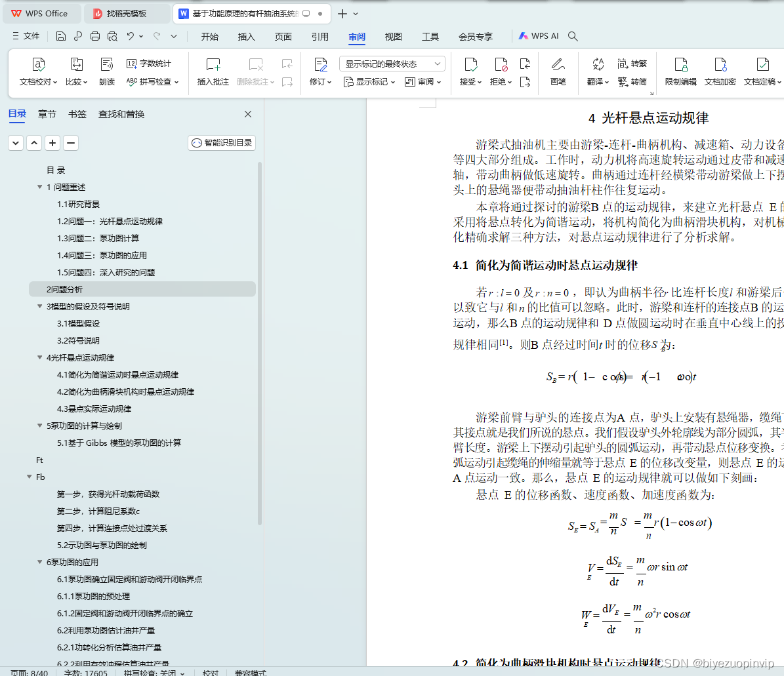Open 查找和替换 pane tab
The image size is (784, 676).
(121, 114)
